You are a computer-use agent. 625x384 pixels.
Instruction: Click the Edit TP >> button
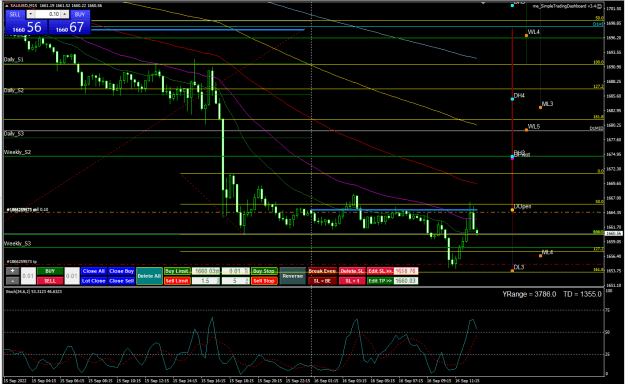point(380,281)
